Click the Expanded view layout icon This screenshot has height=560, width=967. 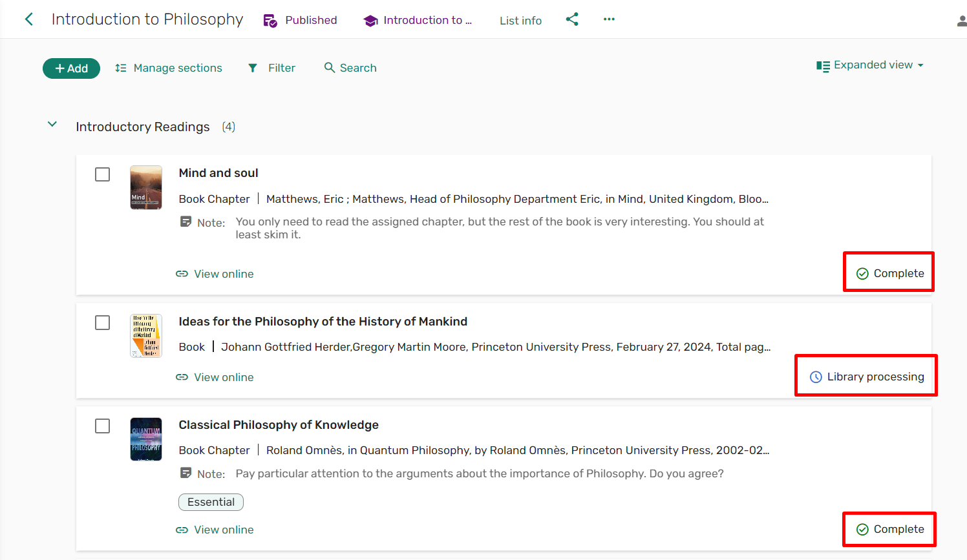coord(823,66)
